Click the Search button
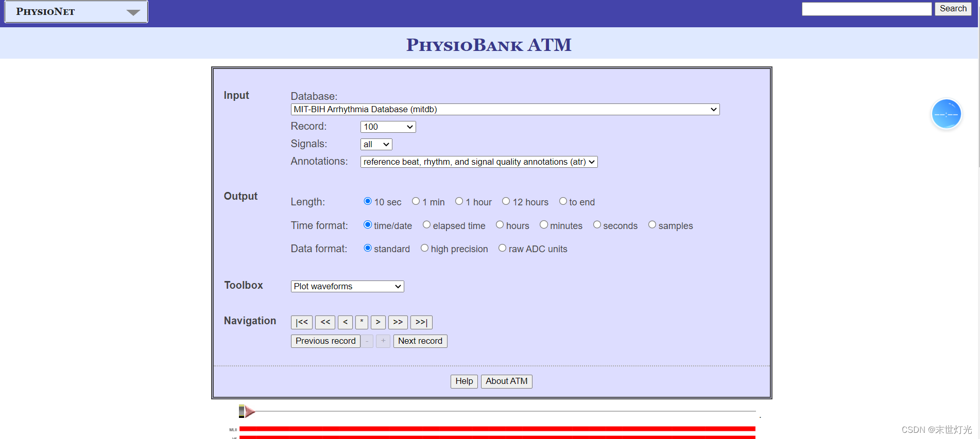 953,9
